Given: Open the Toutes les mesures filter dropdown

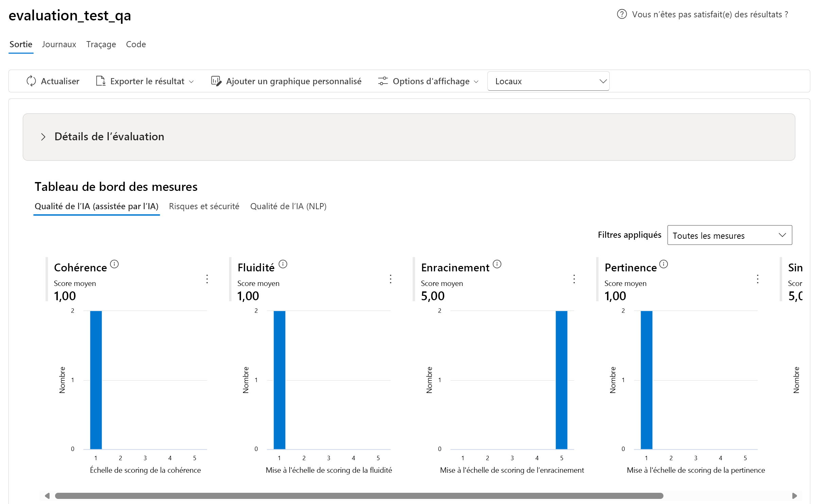Looking at the screenshot, I should tap(730, 235).
